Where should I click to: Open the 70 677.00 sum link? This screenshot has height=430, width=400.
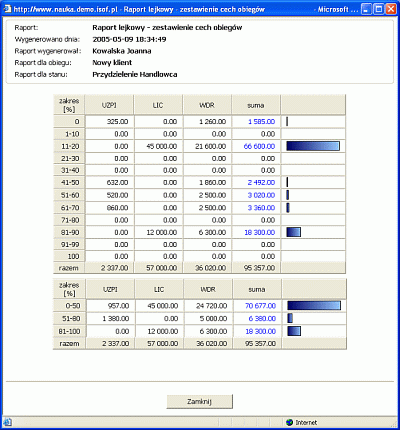coord(260,306)
